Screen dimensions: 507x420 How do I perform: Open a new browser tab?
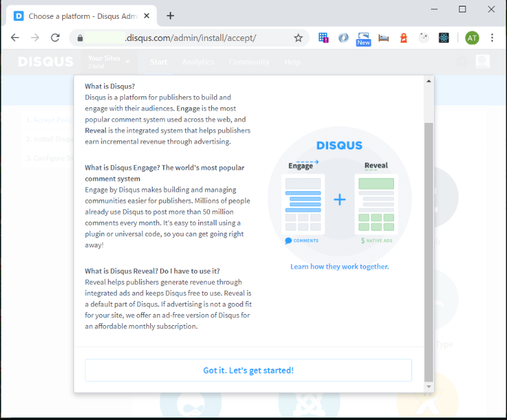170,16
